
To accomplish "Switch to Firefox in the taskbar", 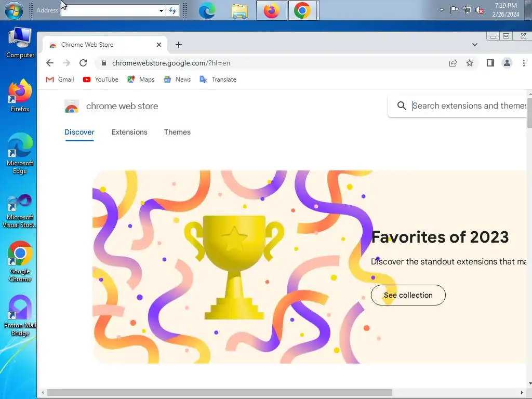I will (x=271, y=10).
